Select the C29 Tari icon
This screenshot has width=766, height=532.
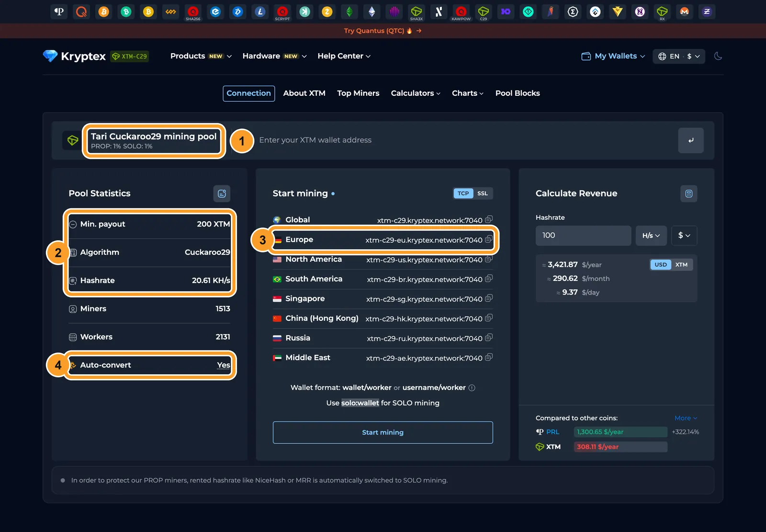click(x=484, y=12)
